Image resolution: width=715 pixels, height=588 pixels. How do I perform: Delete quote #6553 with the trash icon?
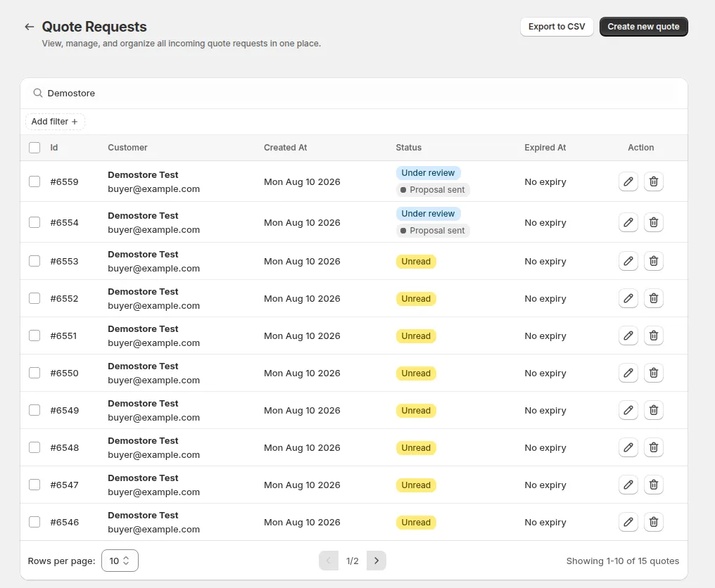[654, 261]
